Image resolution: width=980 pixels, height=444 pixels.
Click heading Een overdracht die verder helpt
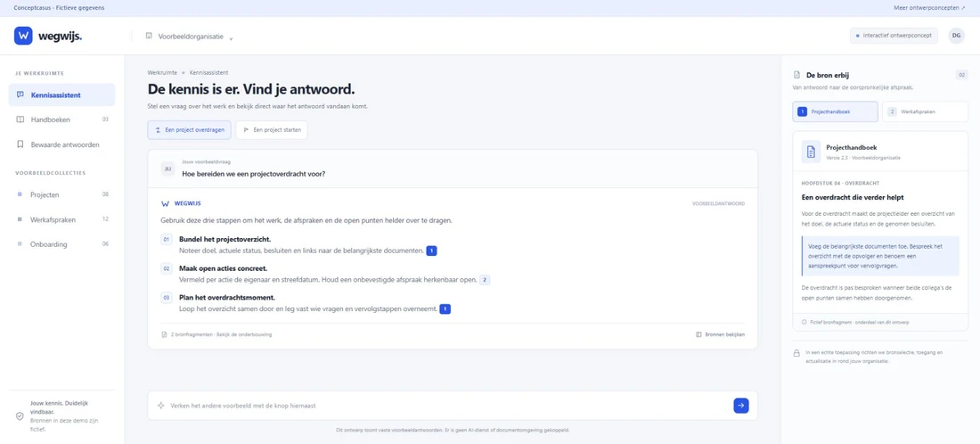pos(853,198)
